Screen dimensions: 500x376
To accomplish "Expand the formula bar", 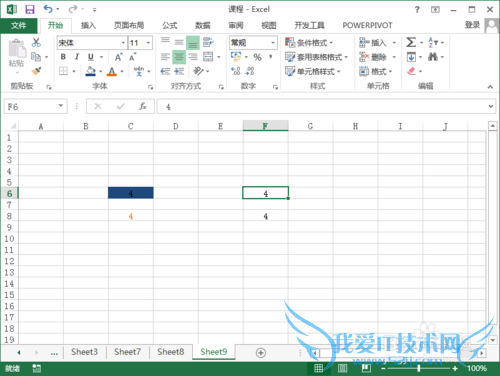I will 491,106.
